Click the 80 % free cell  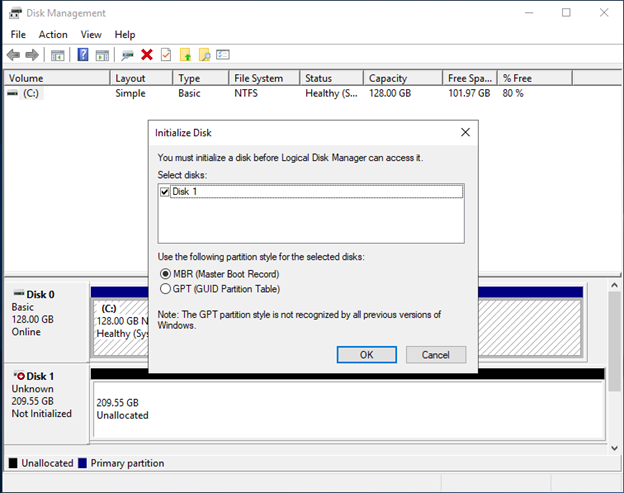tap(513, 93)
